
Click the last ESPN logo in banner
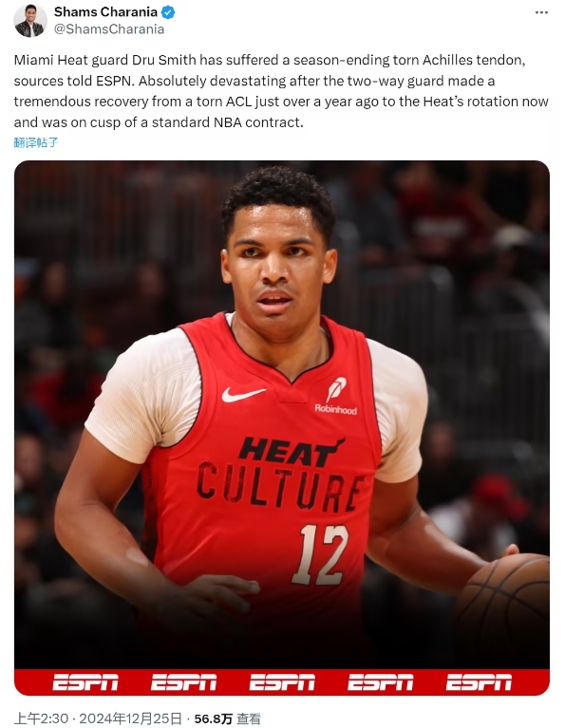click(x=479, y=682)
